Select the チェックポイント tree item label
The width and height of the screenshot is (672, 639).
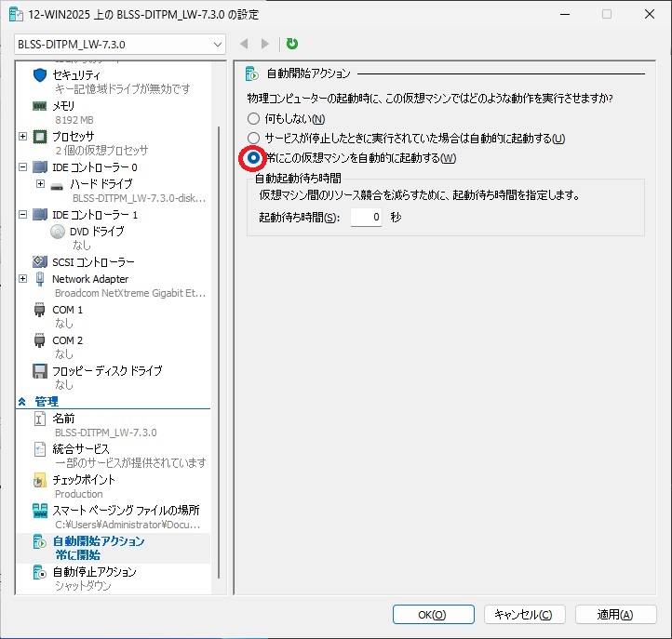tap(84, 480)
